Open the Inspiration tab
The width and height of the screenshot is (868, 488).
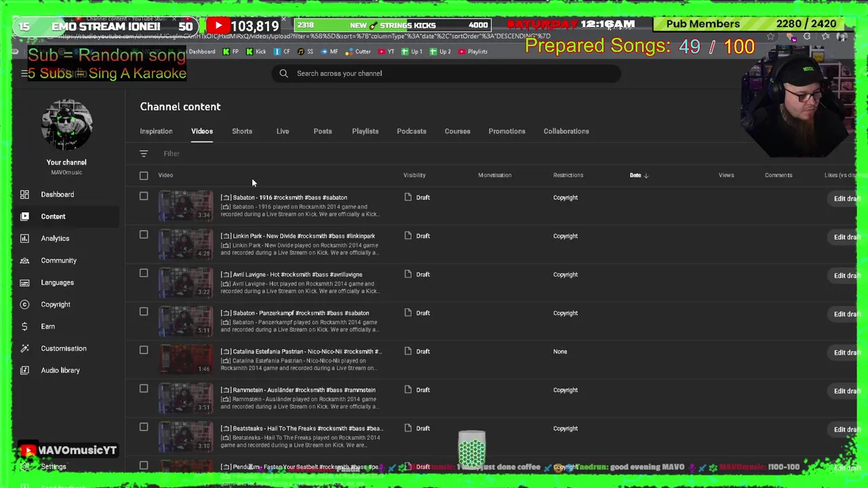point(156,131)
